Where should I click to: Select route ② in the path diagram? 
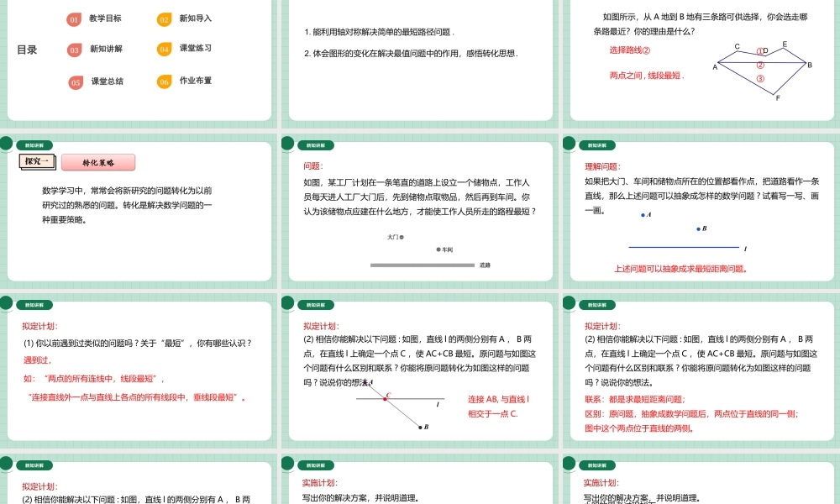coord(760,65)
